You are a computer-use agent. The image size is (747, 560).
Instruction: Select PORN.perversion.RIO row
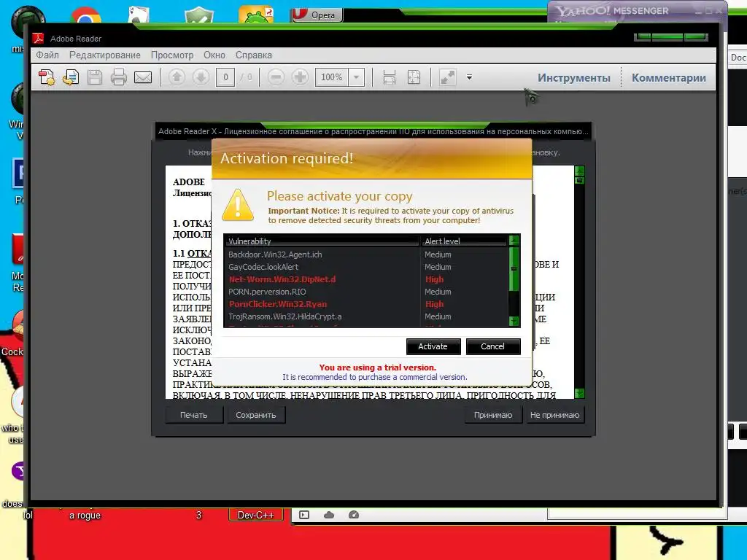point(367,292)
